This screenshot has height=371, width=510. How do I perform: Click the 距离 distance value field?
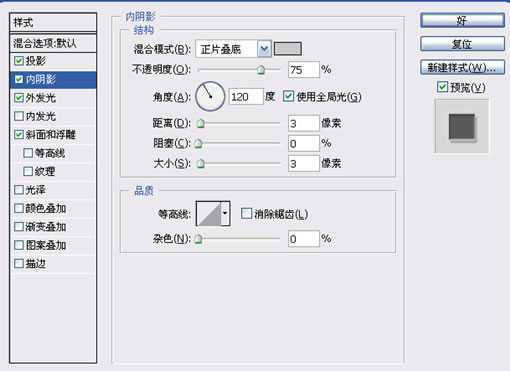(x=304, y=124)
